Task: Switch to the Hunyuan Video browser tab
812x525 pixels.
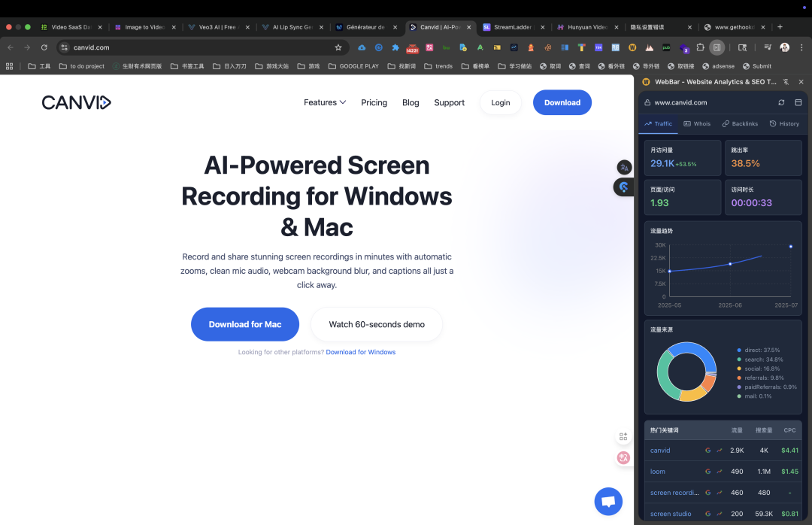Action: (586, 27)
